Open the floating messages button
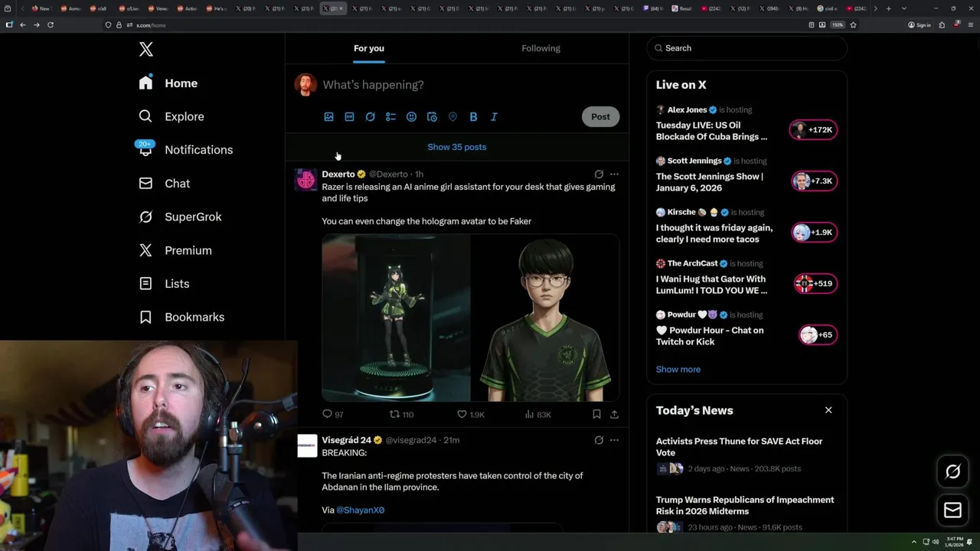The height and width of the screenshot is (551, 980). click(953, 510)
